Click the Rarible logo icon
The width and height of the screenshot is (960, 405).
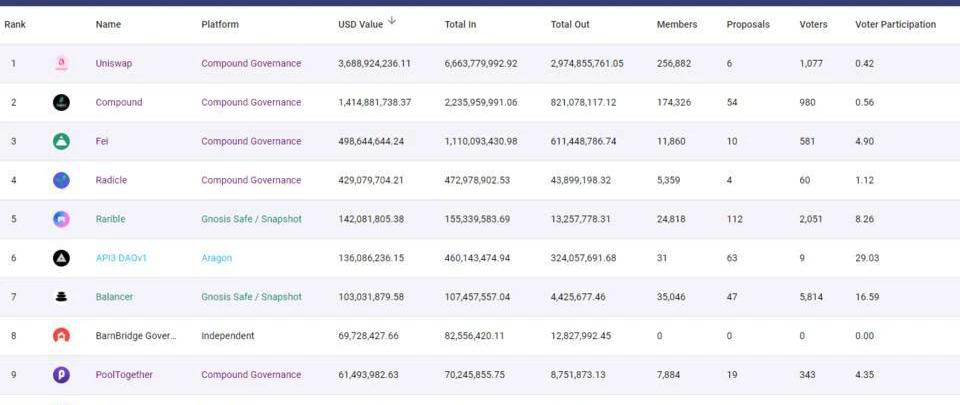(x=61, y=219)
